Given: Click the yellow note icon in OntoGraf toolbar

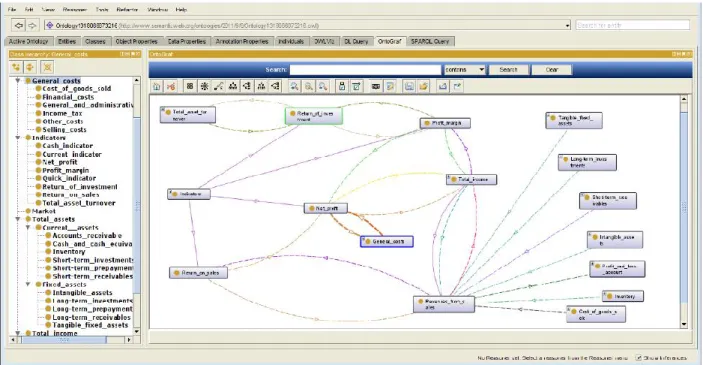Looking at the screenshot, I should (390, 86).
